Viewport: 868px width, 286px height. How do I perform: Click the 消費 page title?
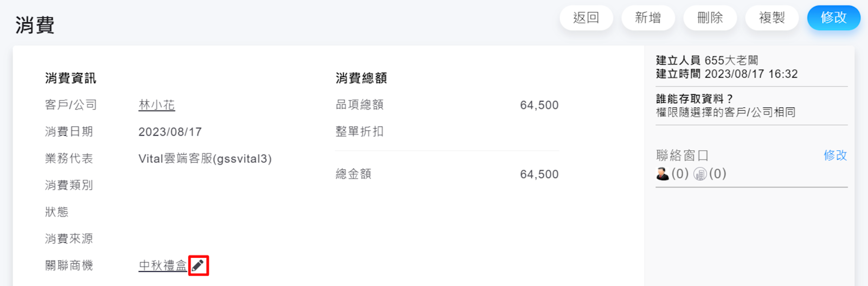(35, 25)
